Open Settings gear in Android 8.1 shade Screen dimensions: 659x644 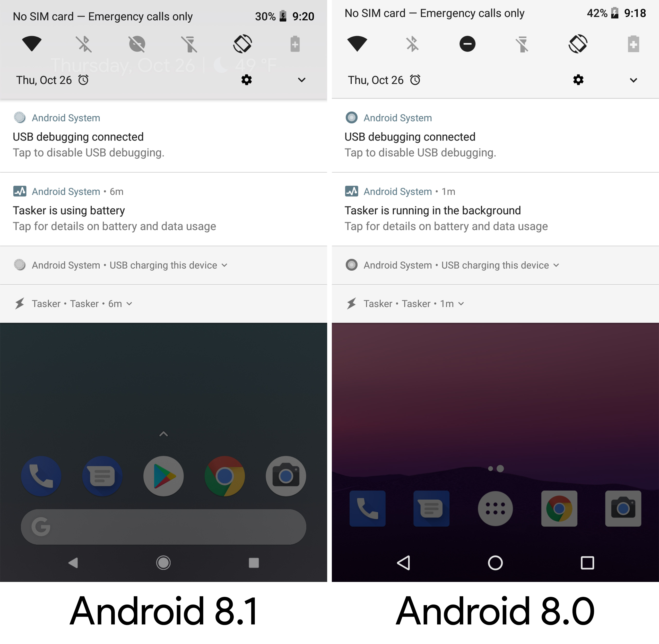[247, 80]
